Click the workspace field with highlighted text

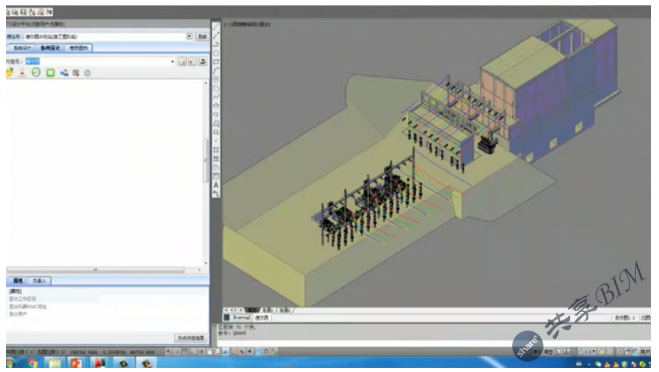pyautogui.click(x=100, y=61)
